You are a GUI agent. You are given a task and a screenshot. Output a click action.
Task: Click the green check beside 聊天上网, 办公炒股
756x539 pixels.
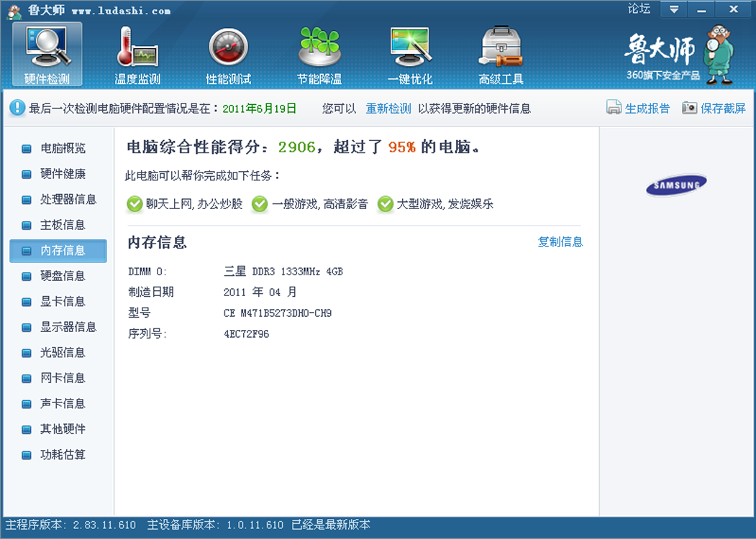(135, 204)
